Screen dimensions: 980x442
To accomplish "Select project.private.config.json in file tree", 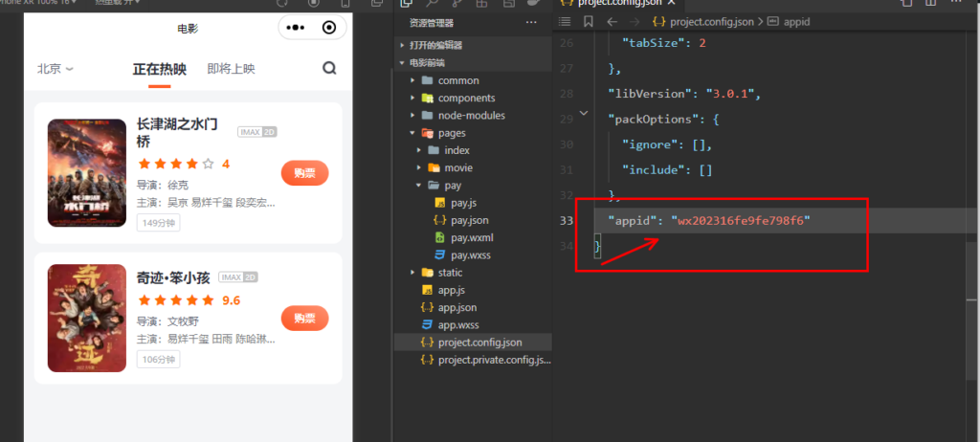I will coord(489,360).
